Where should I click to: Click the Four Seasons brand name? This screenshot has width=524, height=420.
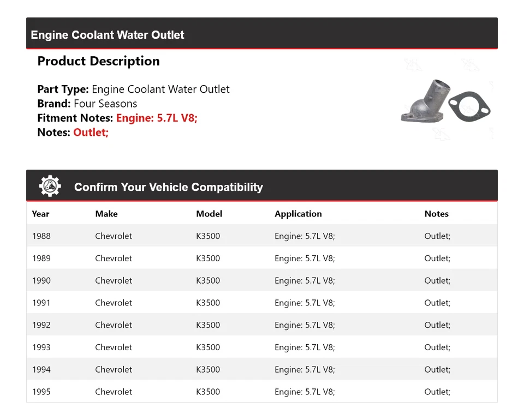105,104
